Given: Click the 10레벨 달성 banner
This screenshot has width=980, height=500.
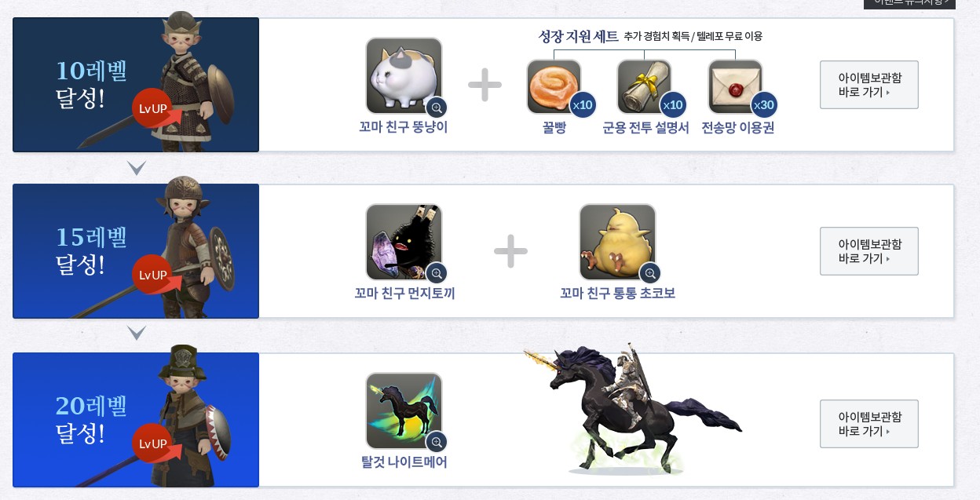Looking at the screenshot, I should click(136, 85).
